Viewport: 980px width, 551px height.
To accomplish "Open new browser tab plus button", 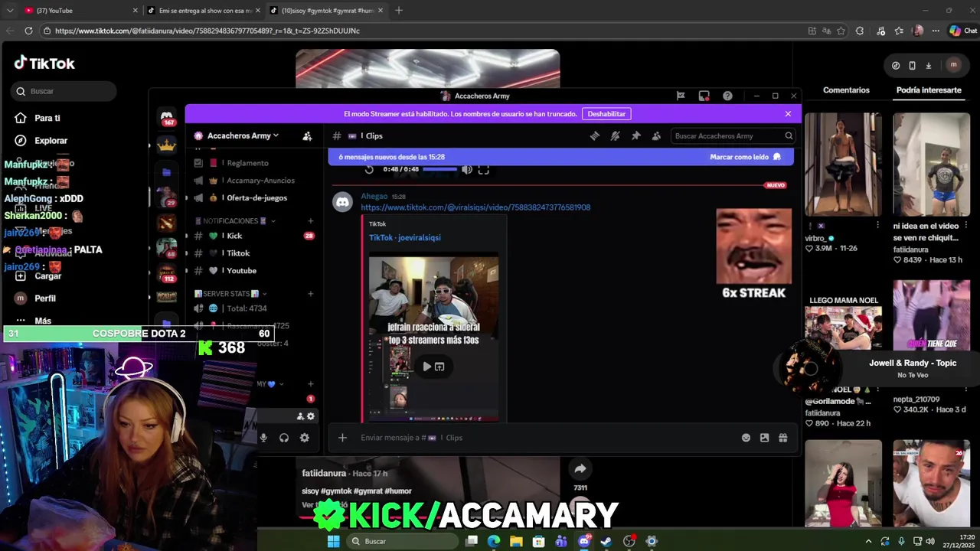I will (x=398, y=11).
